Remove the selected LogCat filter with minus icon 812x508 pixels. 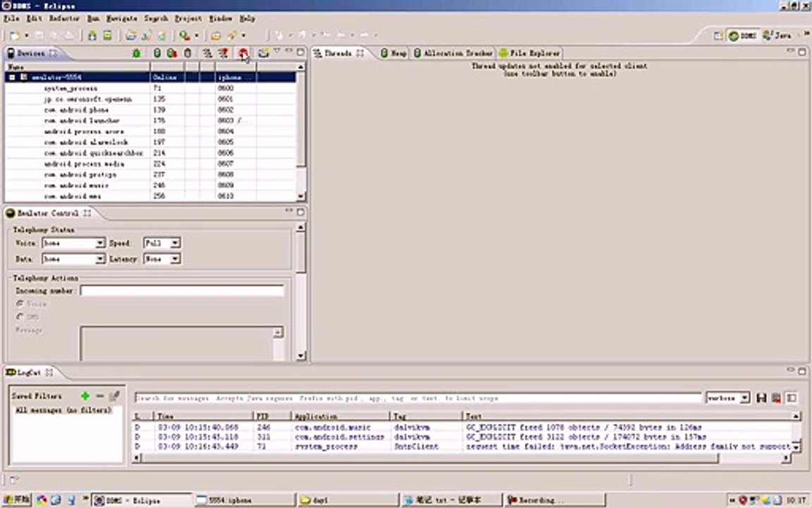point(100,396)
